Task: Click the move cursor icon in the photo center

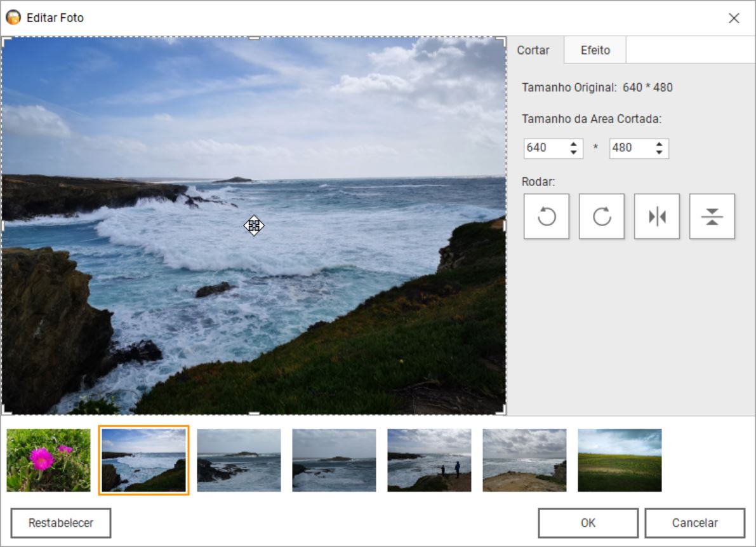Action: coord(254,226)
